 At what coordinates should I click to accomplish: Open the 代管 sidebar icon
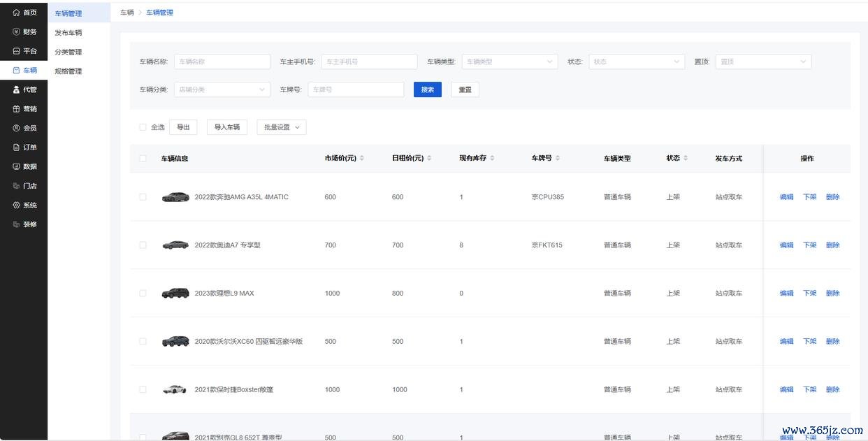pyautogui.click(x=17, y=89)
